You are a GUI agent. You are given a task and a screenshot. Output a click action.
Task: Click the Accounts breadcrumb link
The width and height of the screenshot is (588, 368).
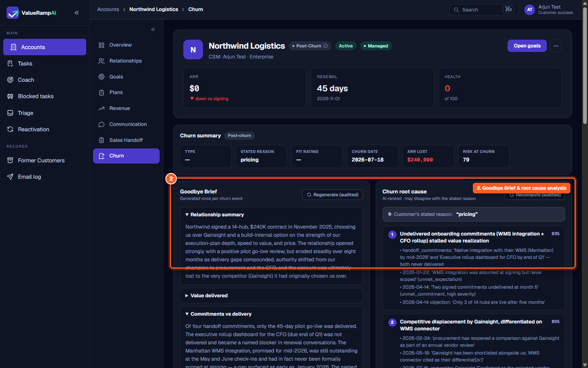point(108,9)
